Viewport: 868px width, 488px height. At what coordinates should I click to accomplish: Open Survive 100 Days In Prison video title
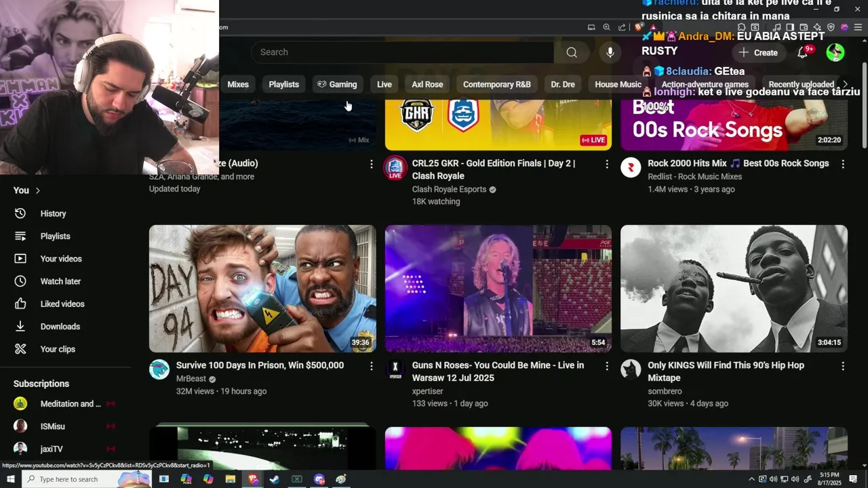click(x=260, y=365)
